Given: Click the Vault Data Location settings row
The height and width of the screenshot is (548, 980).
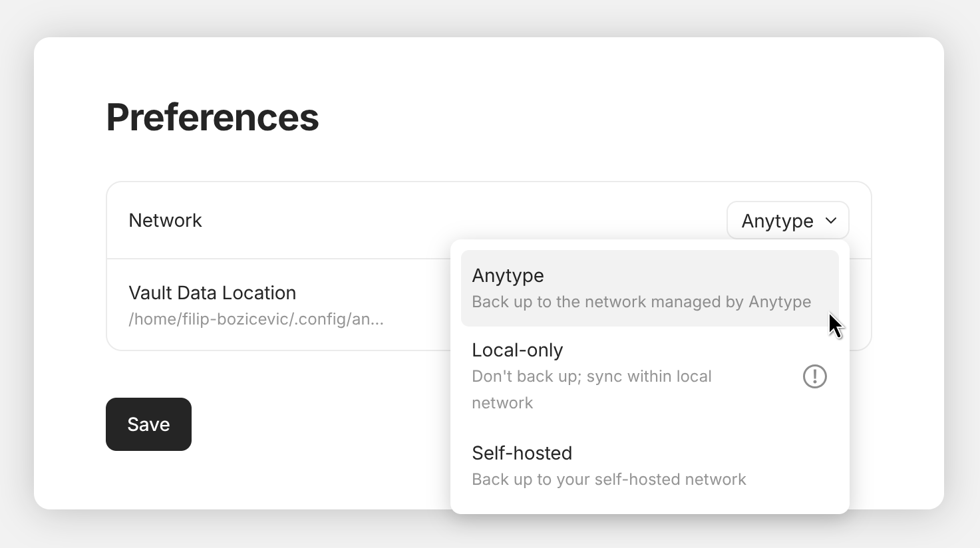Looking at the screenshot, I should (x=279, y=305).
